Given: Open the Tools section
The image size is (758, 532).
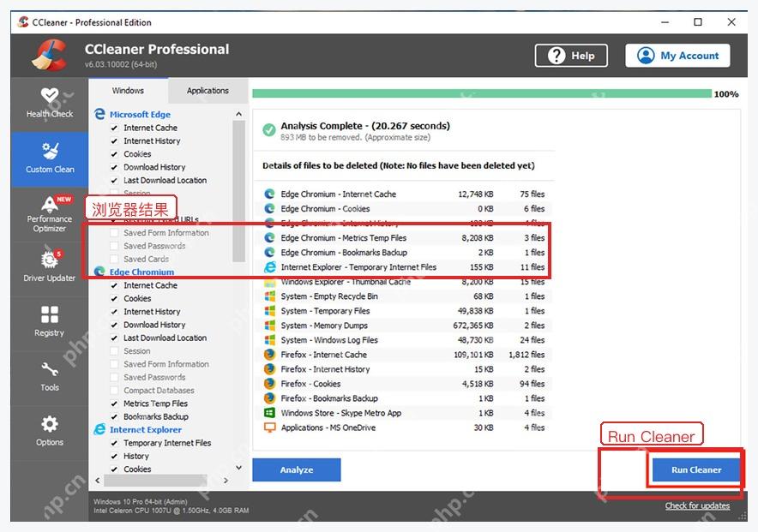Looking at the screenshot, I should pyautogui.click(x=50, y=377).
